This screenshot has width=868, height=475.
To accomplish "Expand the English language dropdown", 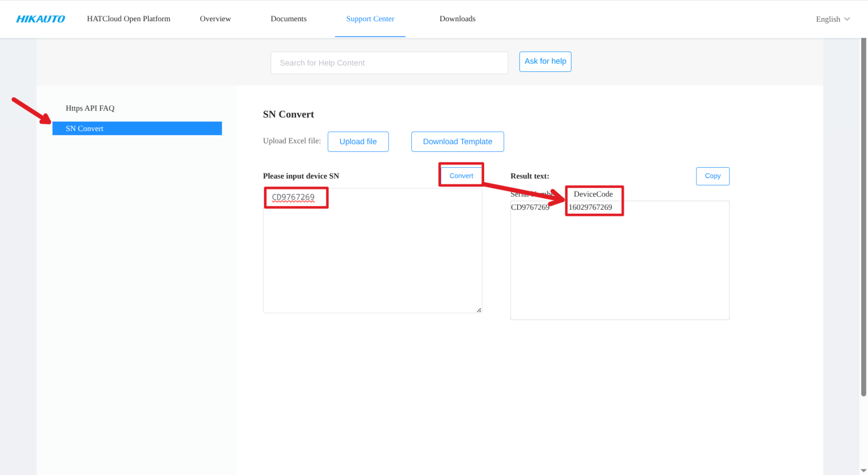I will [833, 19].
